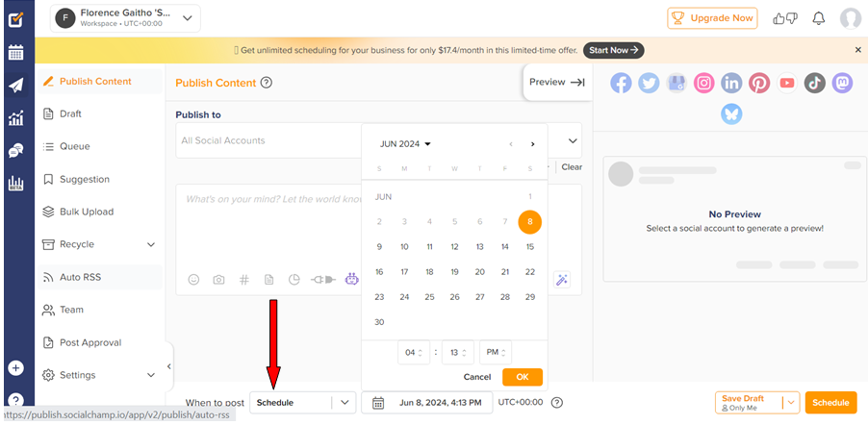Viewport: 868px width, 425px height.
Task: Open the purple robot AI icon
Action: (352, 280)
